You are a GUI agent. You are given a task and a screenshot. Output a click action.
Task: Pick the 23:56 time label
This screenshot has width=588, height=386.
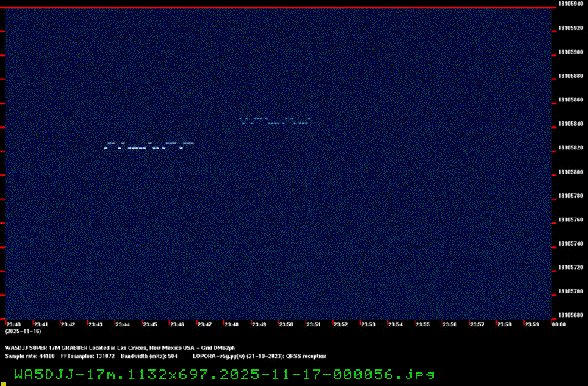[x=450, y=324]
